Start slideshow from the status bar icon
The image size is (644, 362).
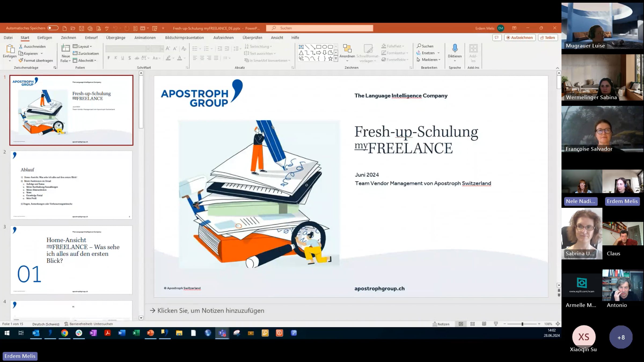[496, 324]
